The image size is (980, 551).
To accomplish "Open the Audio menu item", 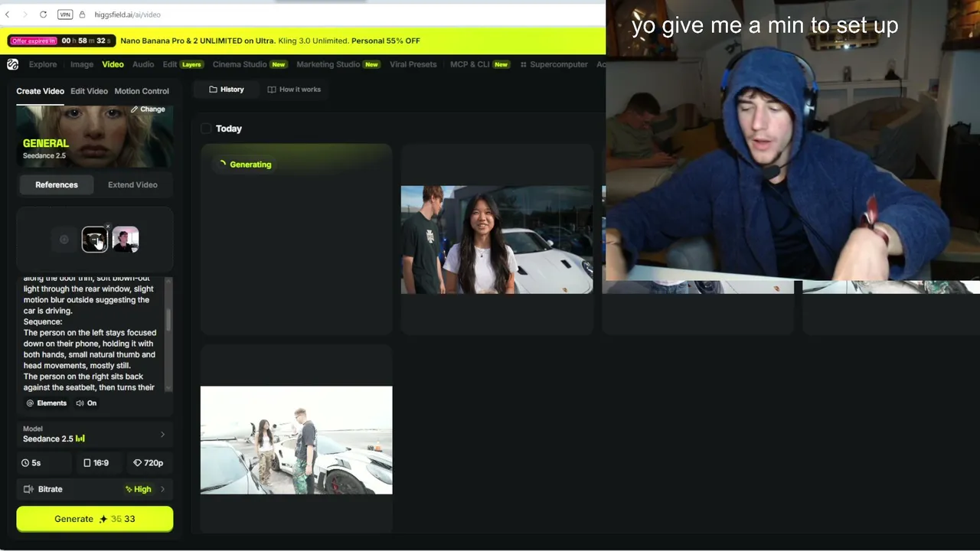I will [x=143, y=64].
